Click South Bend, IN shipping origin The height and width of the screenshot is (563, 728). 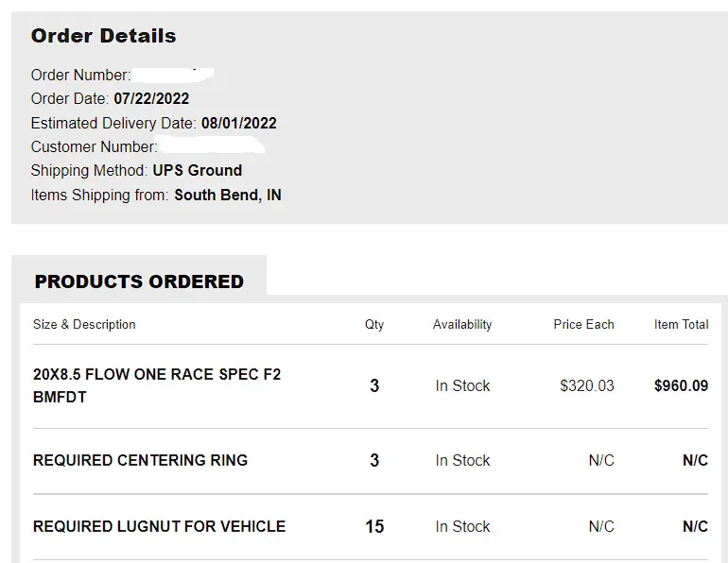[x=227, y=195]
